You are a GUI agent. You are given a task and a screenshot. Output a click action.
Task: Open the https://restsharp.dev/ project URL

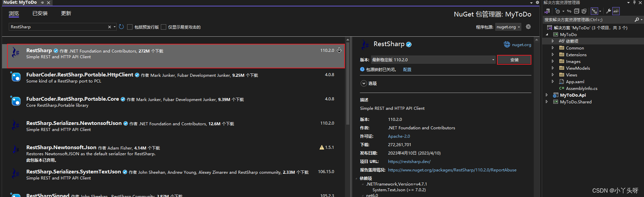409,162
